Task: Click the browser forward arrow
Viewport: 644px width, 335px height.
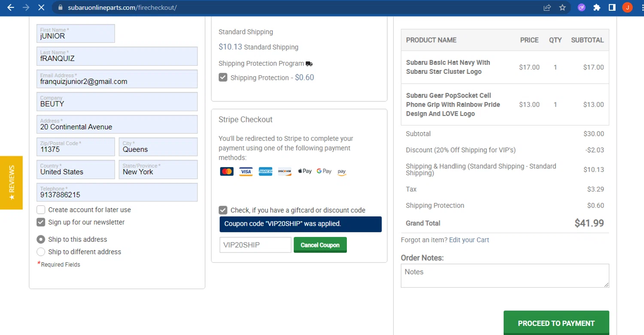Action: pyautogui.click(x=26, y=7)
